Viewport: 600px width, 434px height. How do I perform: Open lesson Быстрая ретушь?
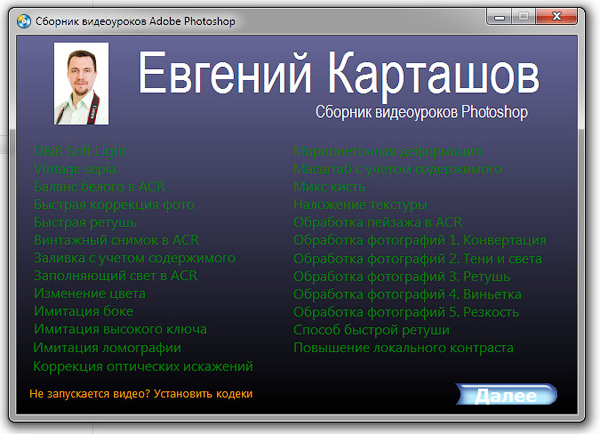(85, 223)
